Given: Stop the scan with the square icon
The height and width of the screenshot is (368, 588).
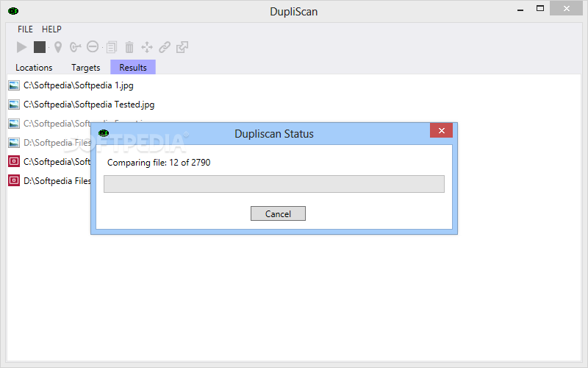Looking at the screenshot, I should point(40,47).
